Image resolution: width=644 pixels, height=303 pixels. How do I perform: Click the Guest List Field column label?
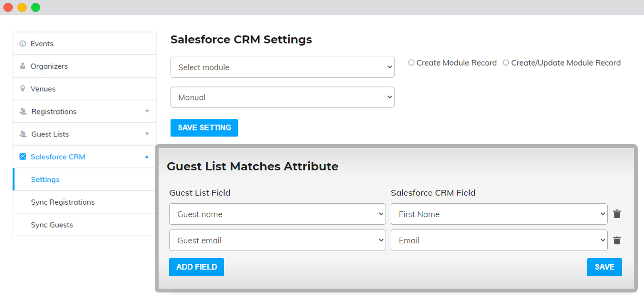[x=200, y=193]
